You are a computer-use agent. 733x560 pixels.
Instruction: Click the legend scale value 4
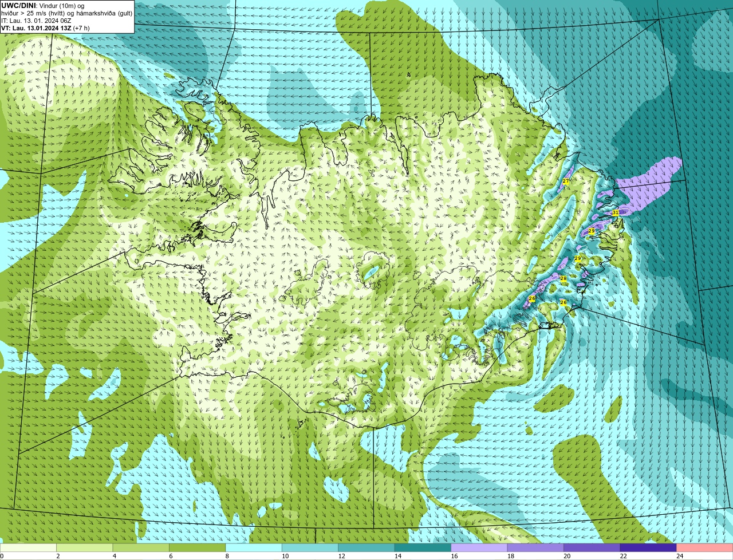click(x=113, y=556)
